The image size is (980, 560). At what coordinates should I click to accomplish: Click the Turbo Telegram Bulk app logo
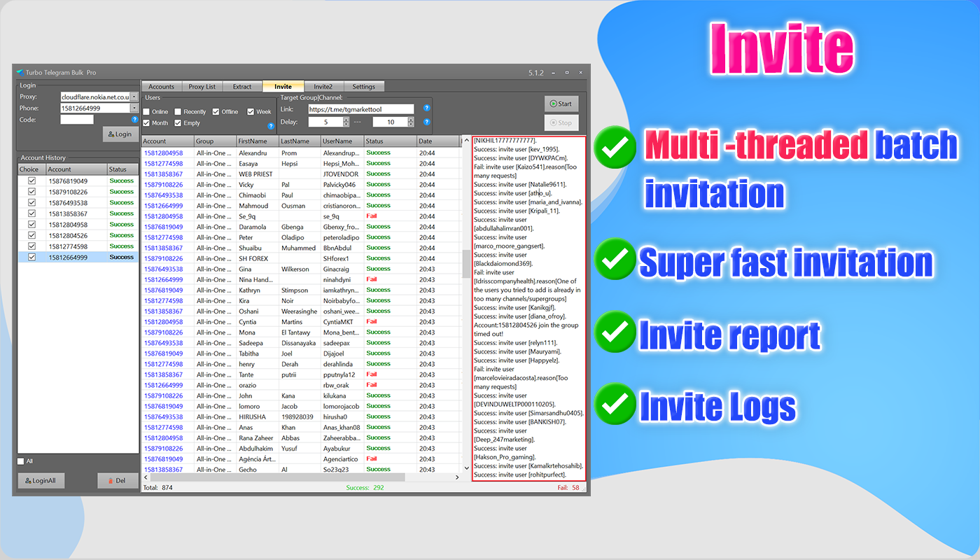coord(20,72)
